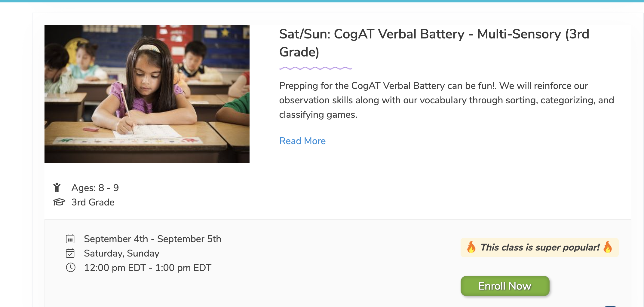Screen dimensions: 644x307
Task: Click the calendar checkmark days icon
Action: point(70,253)
